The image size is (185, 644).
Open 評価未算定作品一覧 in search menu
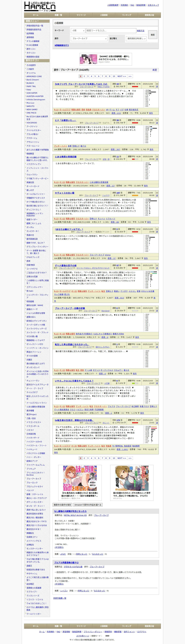click(35, 26)
